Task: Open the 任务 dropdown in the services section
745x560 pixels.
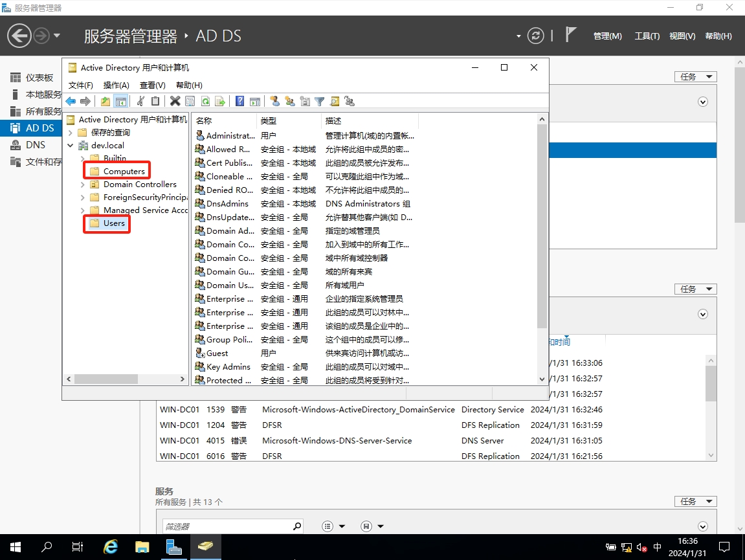Action: point(695,501)
